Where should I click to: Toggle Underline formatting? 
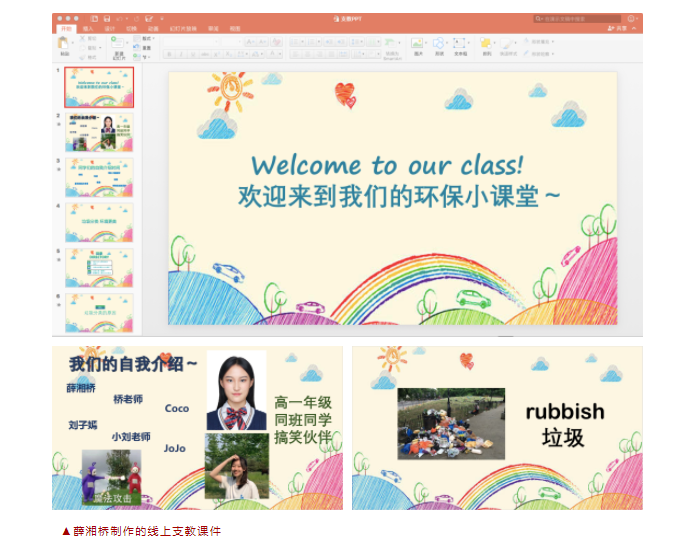193,54
